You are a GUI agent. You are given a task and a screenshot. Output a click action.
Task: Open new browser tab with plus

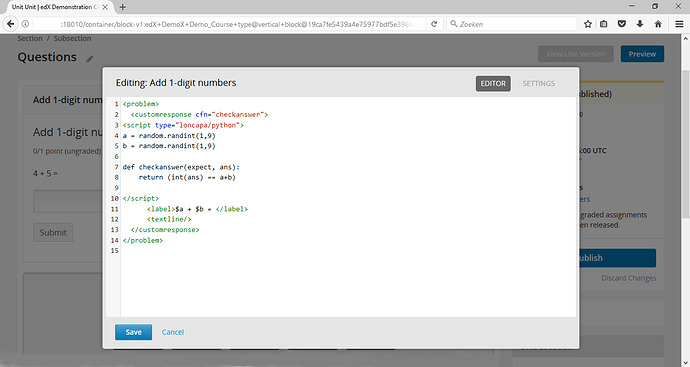point(123,7)
